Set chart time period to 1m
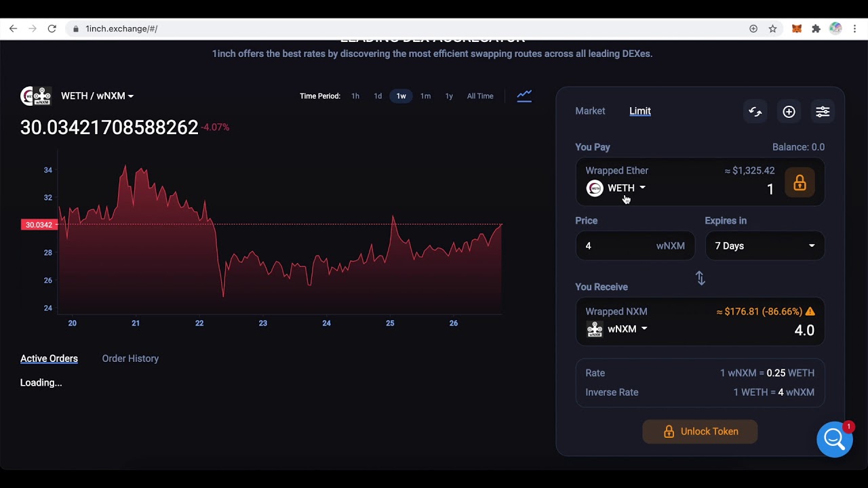Image resolution: width=868 pixels, height=488 pixels. (425, 96)
